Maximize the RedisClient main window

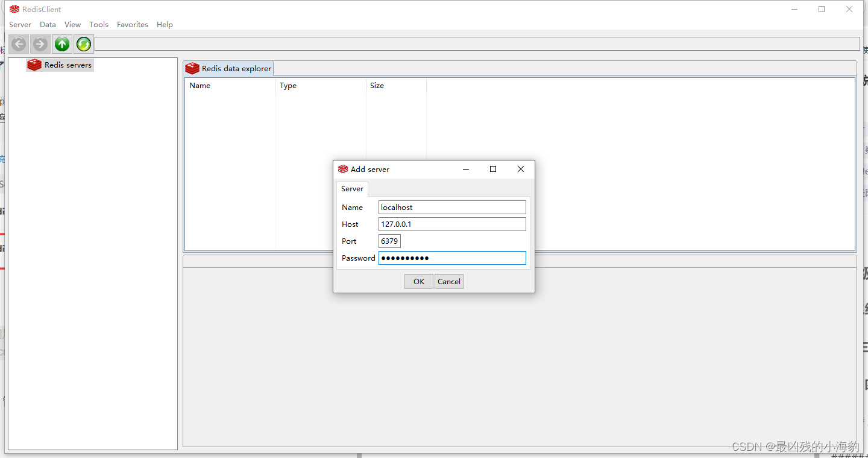coord(822,9)
